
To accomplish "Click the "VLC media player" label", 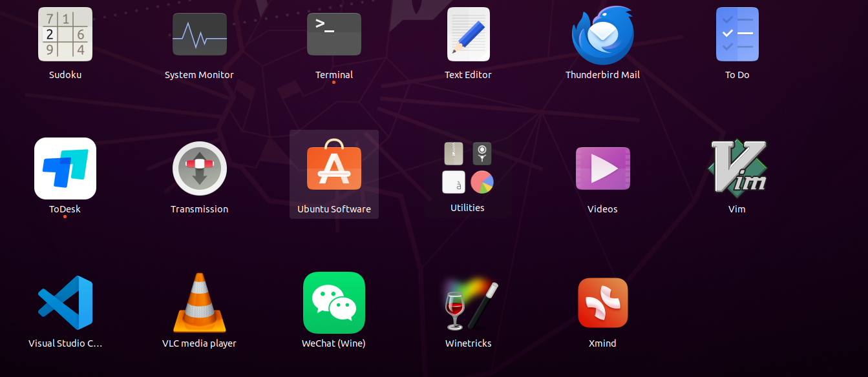I will tap(199, 343).
